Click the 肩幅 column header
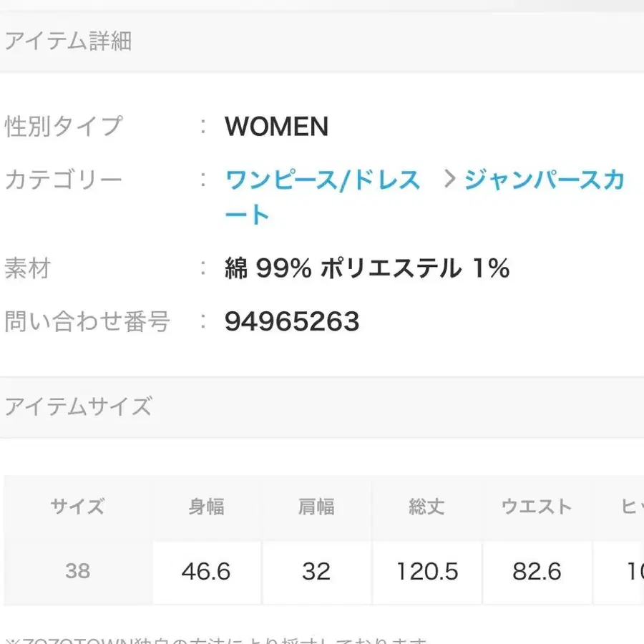This screenshot has width=644, height=644. point(317,506)
